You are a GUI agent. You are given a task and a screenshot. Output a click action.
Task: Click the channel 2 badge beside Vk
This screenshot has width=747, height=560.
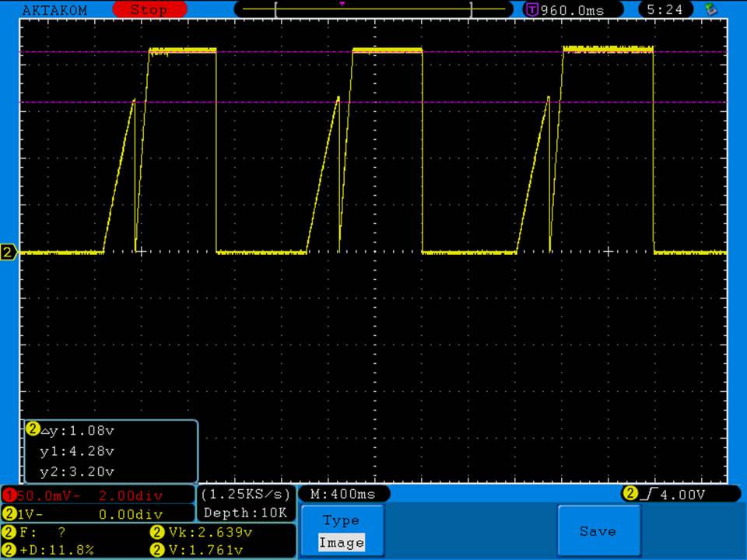coord(156,533)
